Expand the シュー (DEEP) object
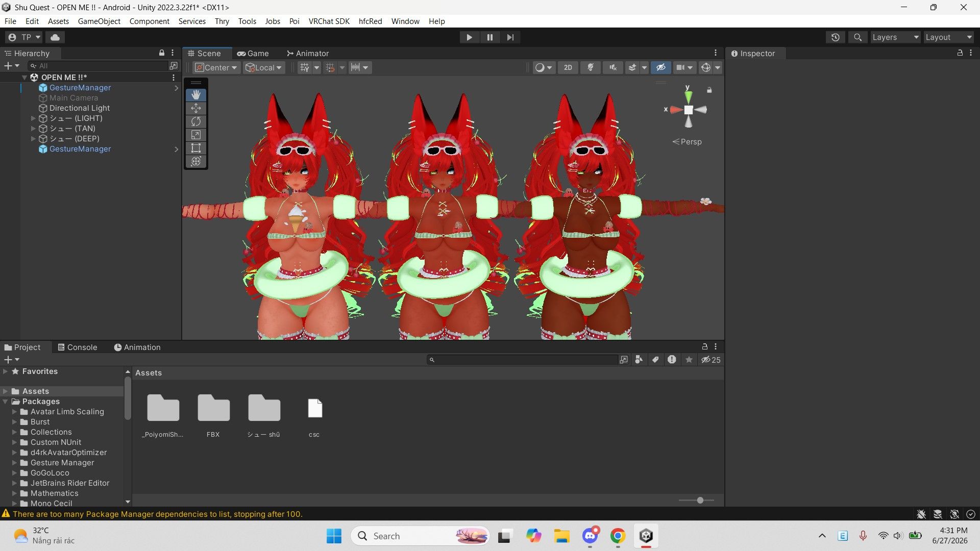Screen dimensions: 980x551 [33, 139]
